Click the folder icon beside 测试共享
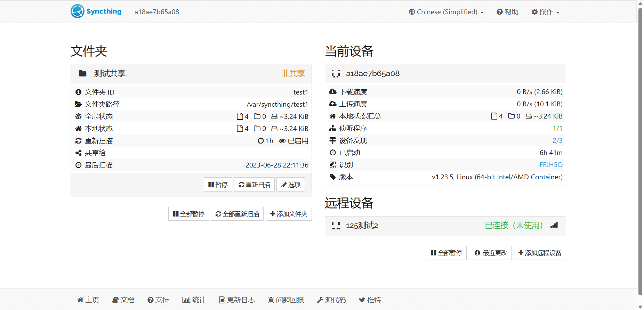The image size is (644, 310). (82, 74)
